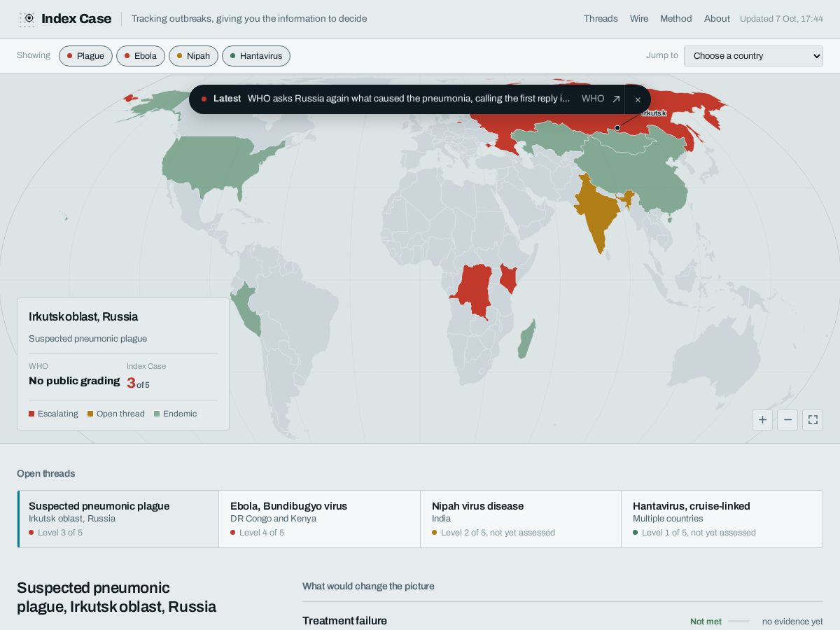Click the WHO label in Latest banner

coord(593,99)
